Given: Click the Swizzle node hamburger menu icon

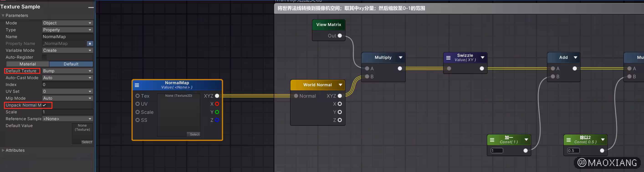Looking at the screenshot, I should (x=448, y=58).
